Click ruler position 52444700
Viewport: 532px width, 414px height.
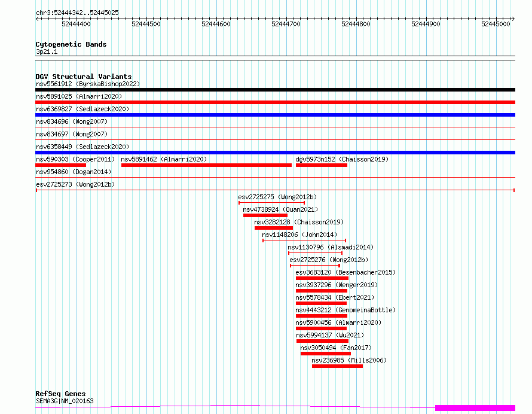click(286, 24)
